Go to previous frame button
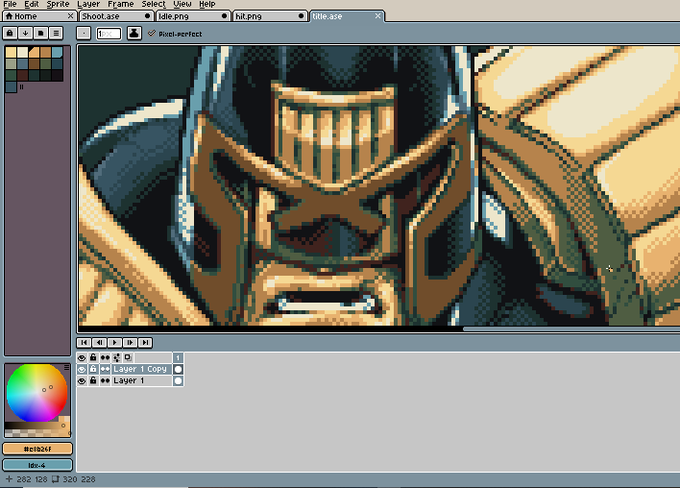 pos(99,343)
